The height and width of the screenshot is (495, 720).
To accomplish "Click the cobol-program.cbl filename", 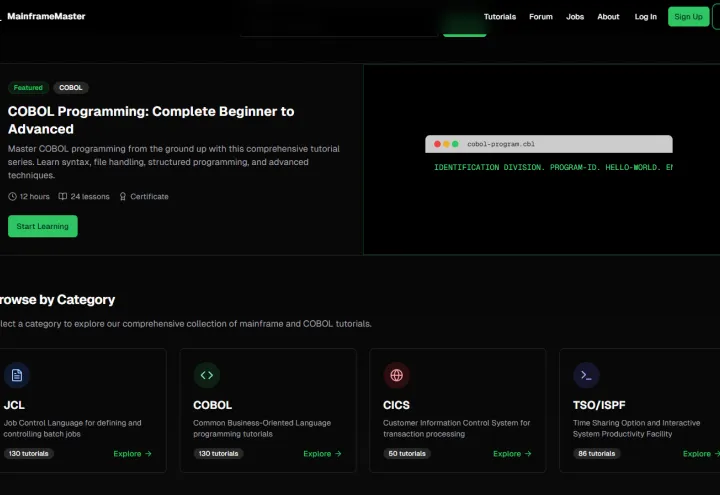I will pos(501,144).
